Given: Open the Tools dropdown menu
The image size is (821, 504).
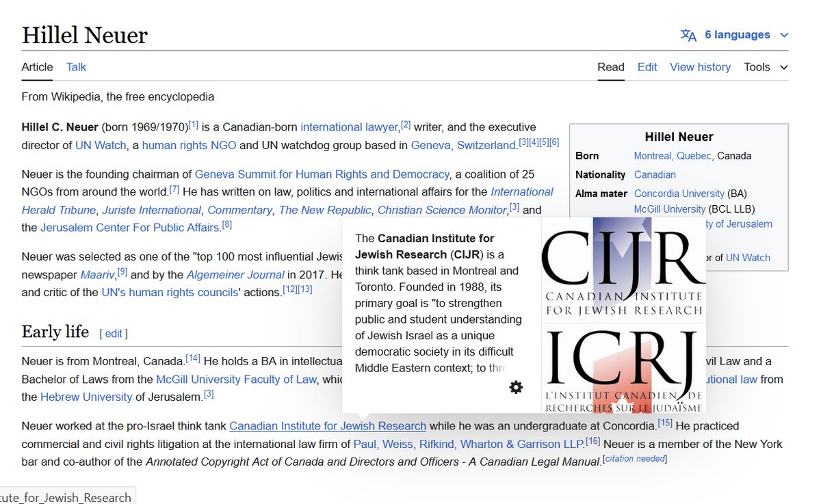Looking at the screenshot, I should pos(766,67).
